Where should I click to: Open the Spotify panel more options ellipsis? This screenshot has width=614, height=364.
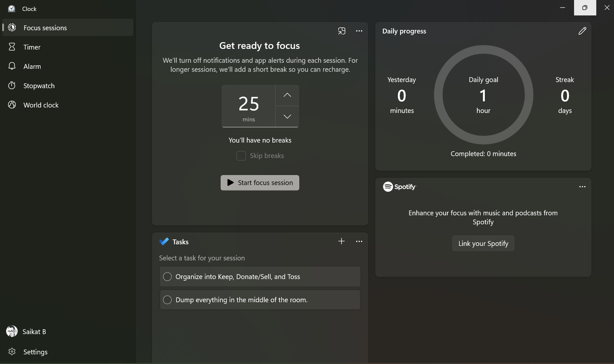pyautogui.click(x=582, y=187)
